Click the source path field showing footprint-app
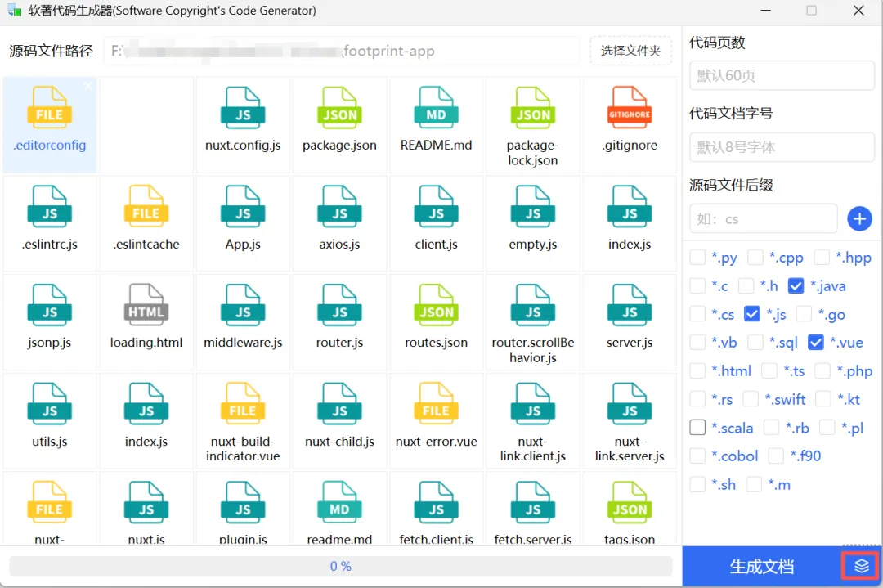883x588 pixels. (x=341, y=52)
